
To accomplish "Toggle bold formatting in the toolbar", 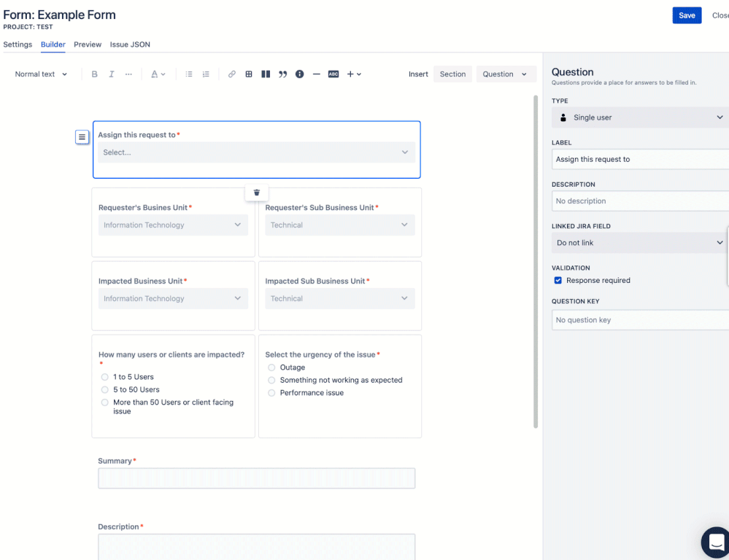I will [95, 74].
